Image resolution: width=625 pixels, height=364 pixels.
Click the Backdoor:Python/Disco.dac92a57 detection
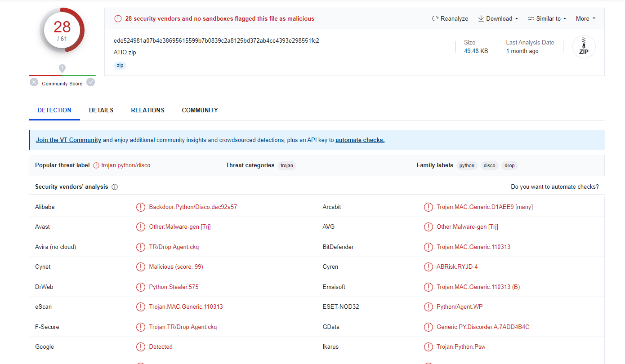pyautogui.click(x=193, y=207)
